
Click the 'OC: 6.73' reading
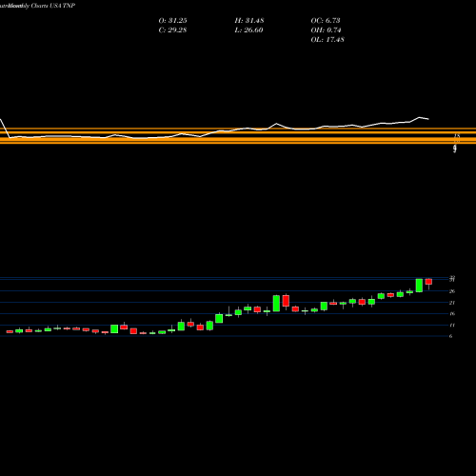(x=326, y=21)
